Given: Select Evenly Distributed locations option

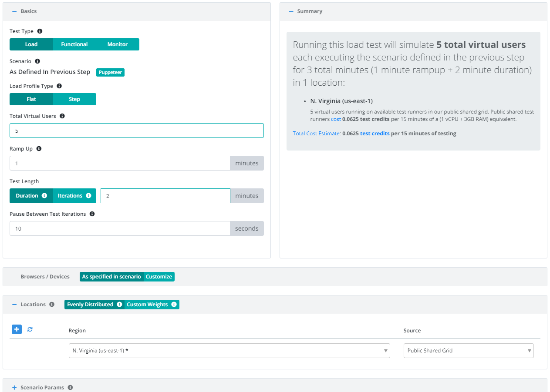Looking at the screenshot, I should point(94,305).
